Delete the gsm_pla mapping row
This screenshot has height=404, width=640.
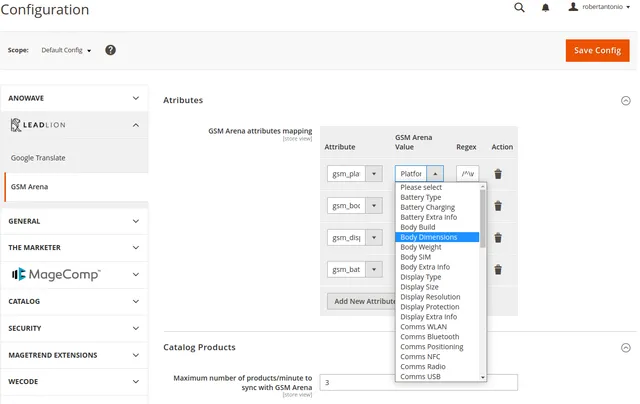(x=498, y=174)
